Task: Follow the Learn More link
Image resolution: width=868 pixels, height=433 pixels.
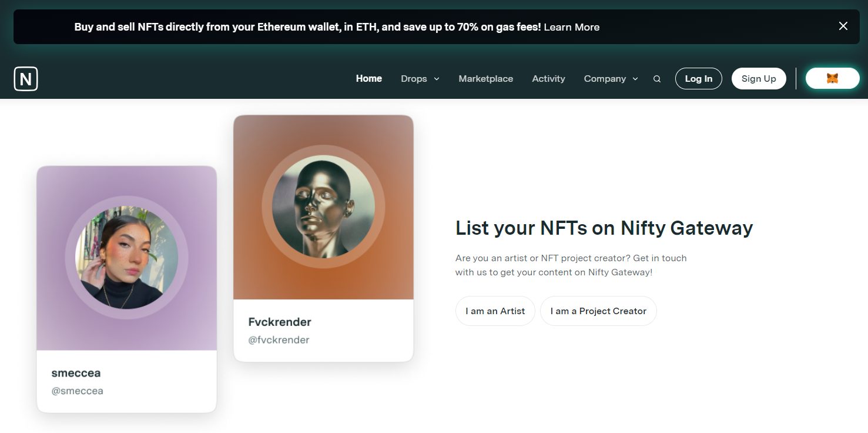Action: [x=572, y=27]
